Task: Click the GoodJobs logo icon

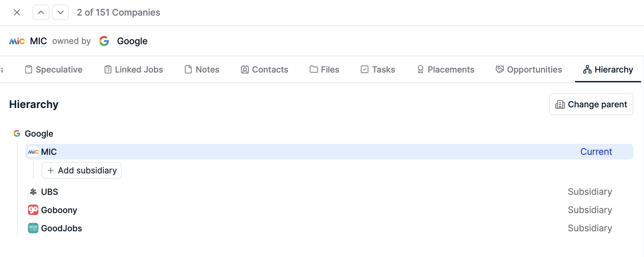Action: click(x=33, y=228)
